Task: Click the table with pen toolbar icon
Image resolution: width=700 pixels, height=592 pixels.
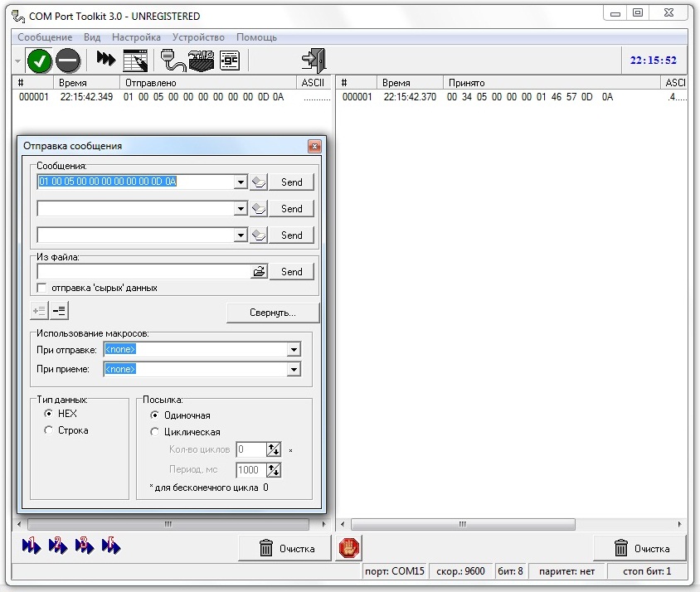Action: (135, 61)
